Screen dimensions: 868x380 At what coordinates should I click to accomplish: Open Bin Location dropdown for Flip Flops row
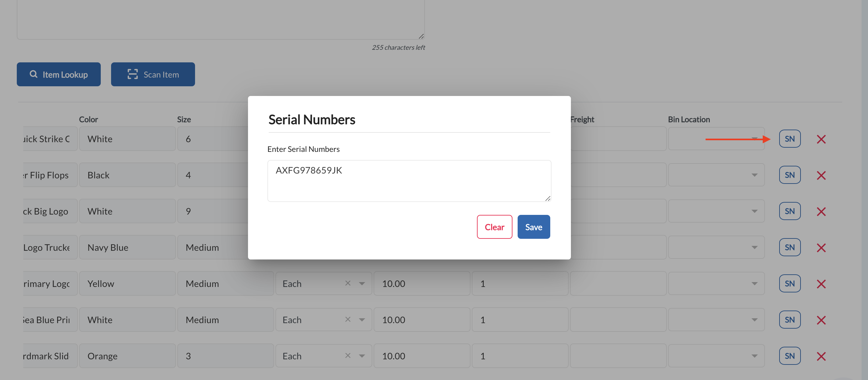click(x=754, y=175)
